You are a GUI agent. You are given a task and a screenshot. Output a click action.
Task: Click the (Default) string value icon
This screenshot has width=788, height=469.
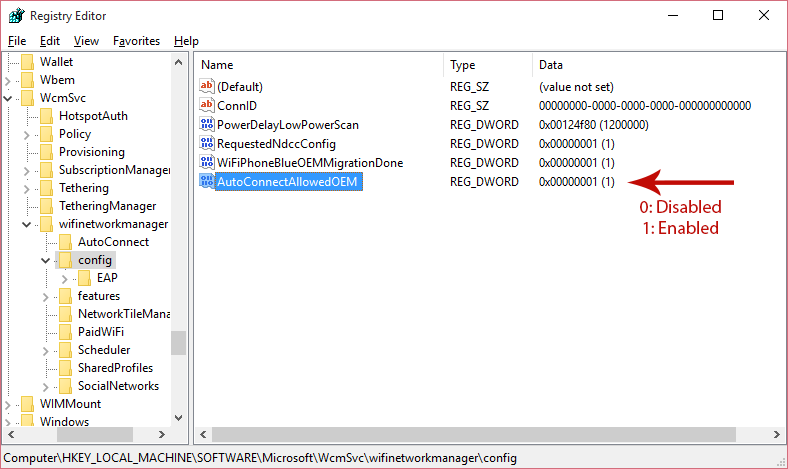click(x=207, y=86)
